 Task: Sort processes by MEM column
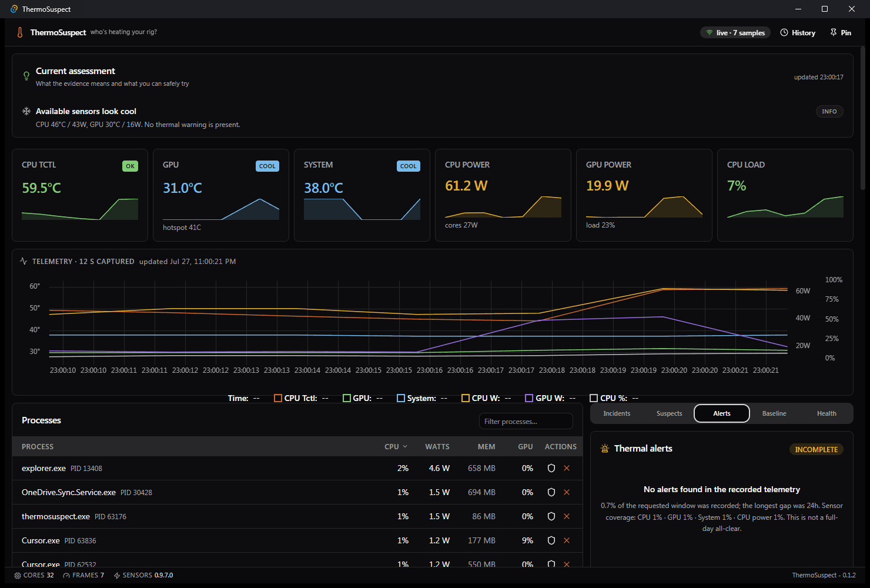tap(486, 447)
